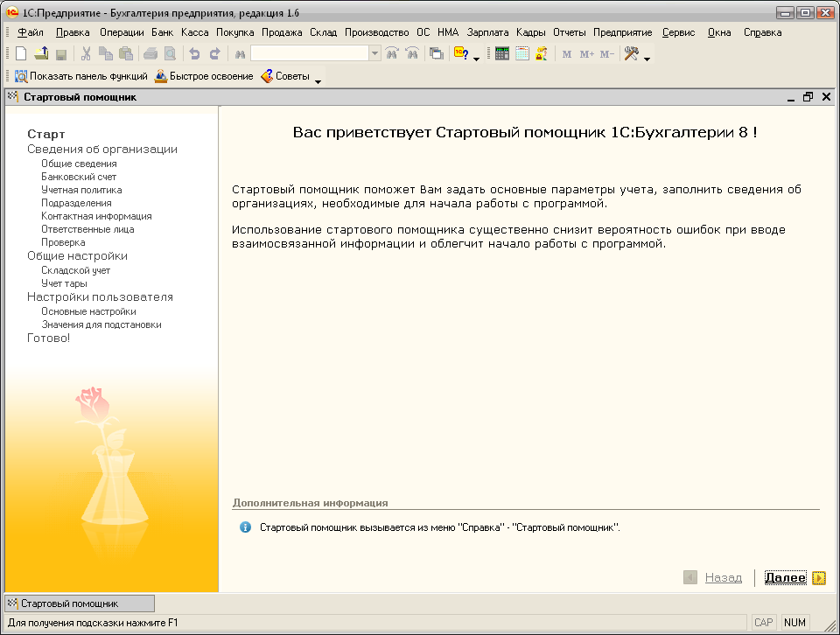The image size is (840, 635).
Task: Select Складской учет step
Action: click(75, 270)
